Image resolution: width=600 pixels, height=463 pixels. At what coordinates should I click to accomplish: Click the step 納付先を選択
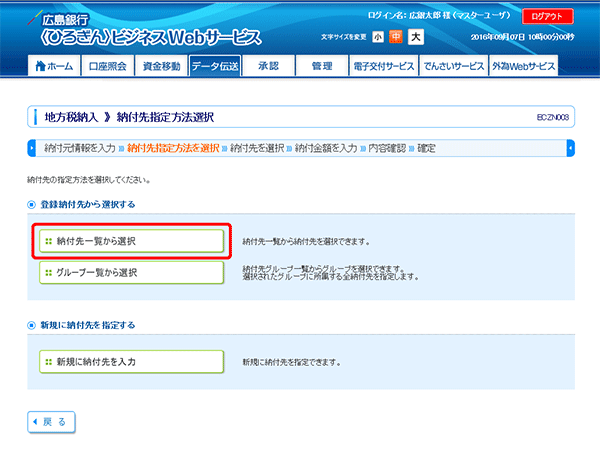pos(257,148)
